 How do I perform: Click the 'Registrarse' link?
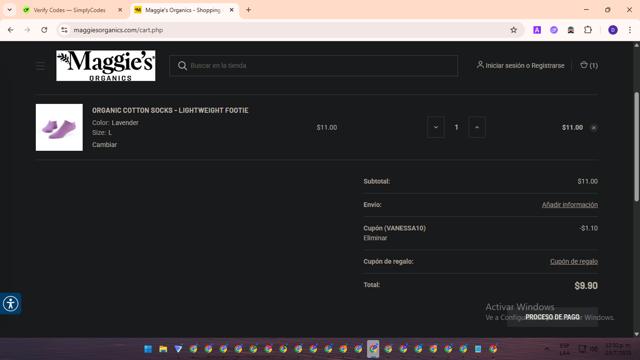click(x=548, y=66)
